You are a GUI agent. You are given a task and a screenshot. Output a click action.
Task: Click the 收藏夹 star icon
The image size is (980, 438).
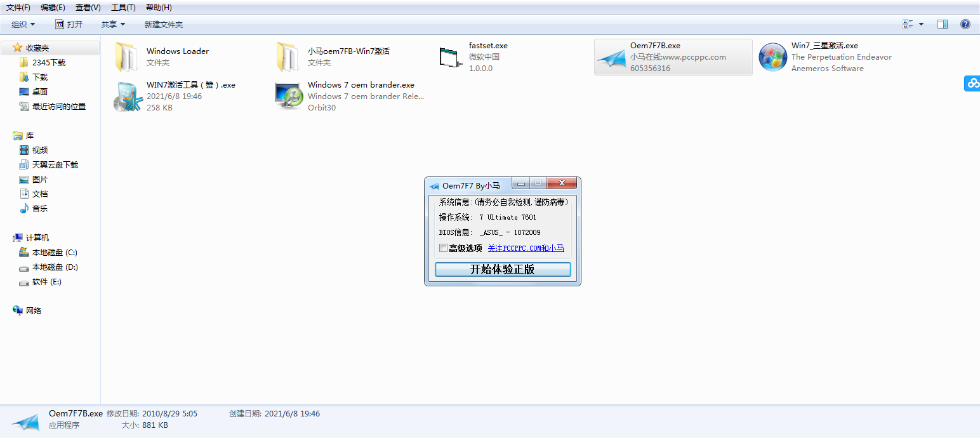pyautogui.click(x=18, y=48)
